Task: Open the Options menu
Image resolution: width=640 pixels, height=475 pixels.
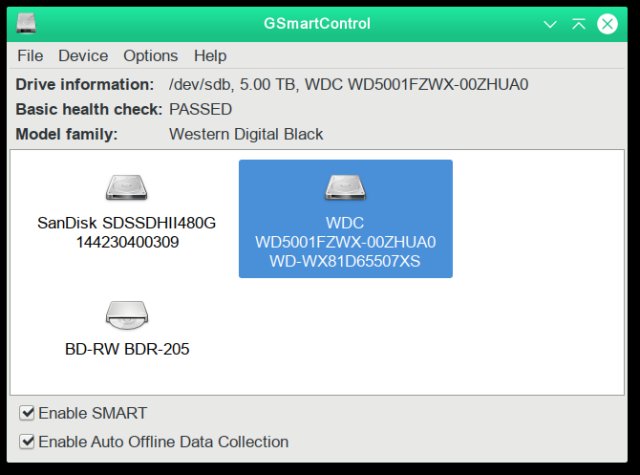Action: click(151, 55)
